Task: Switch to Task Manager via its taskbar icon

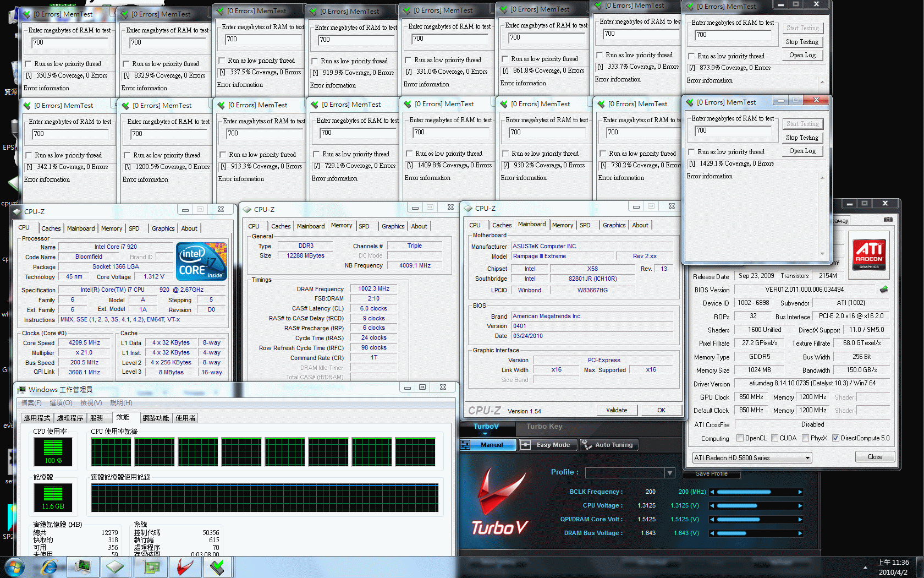Action: click(83, 566)
